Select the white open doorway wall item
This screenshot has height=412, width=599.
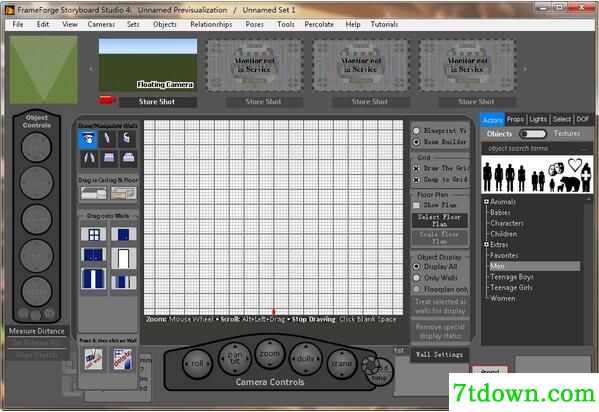(x=123, y=258)
